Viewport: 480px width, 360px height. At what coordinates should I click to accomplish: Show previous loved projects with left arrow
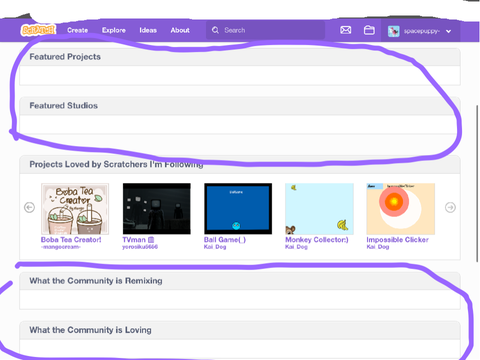29,207
